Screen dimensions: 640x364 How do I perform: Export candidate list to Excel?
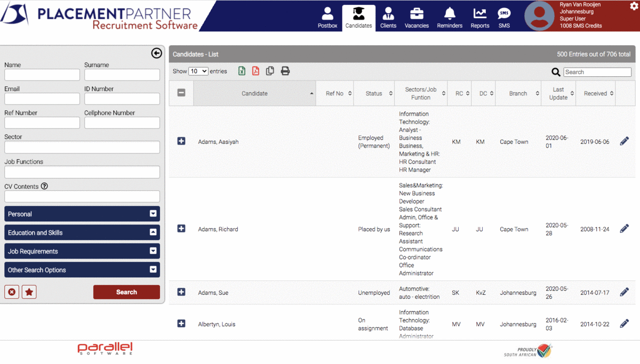242,71
